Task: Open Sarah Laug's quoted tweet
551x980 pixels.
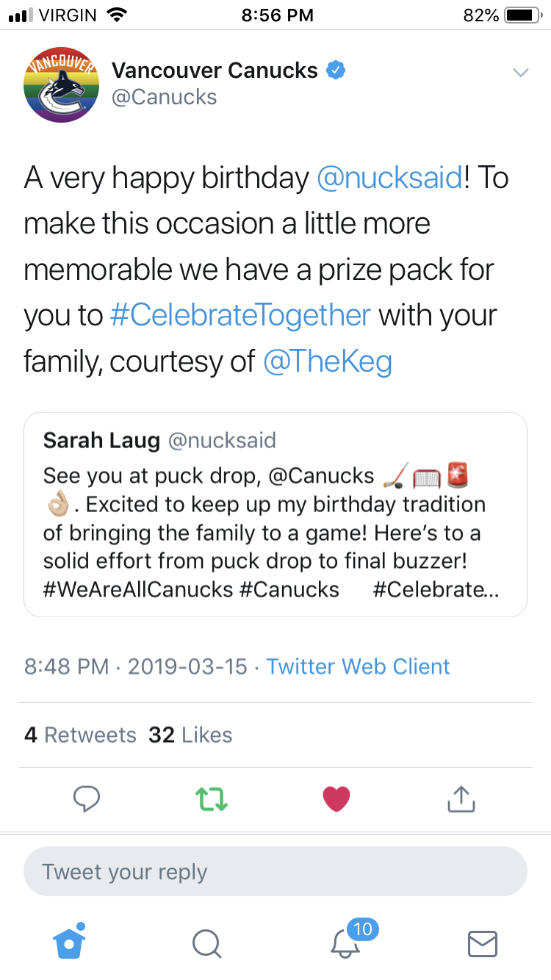Action: [x=275, y=514]
